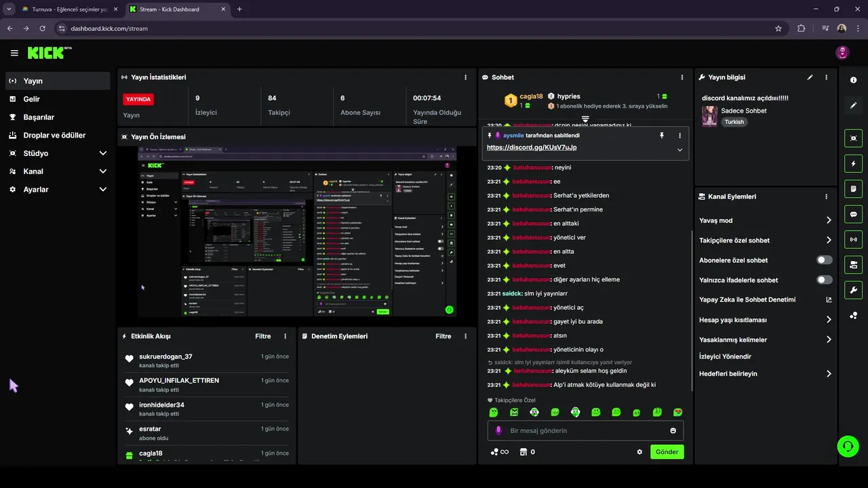Image resolution: width=868 pixels, height=488 pixels.
Task: Toggle the stream preview widget icon in the sidebar
Action: (x=853, y=138)
